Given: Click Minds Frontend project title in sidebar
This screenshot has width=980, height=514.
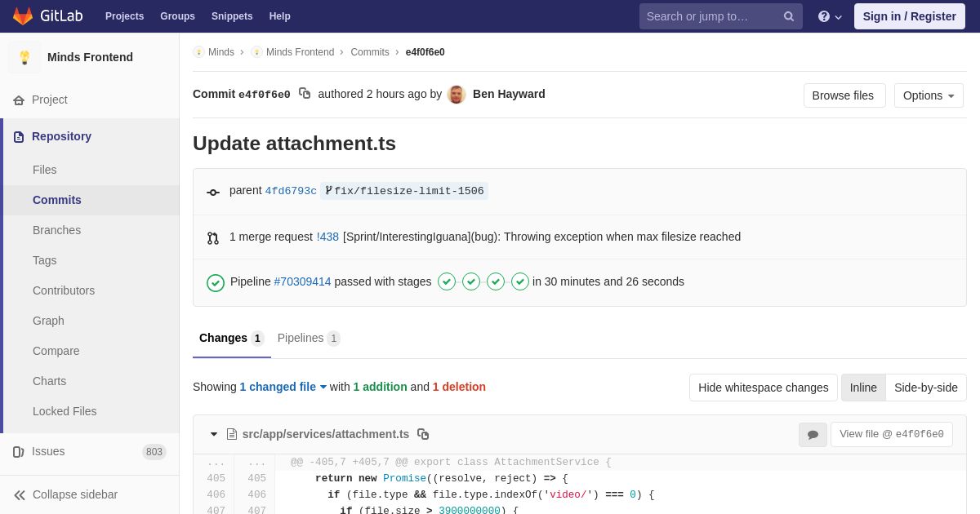Looking at the screenshot, I should click(x=90, y=57).
